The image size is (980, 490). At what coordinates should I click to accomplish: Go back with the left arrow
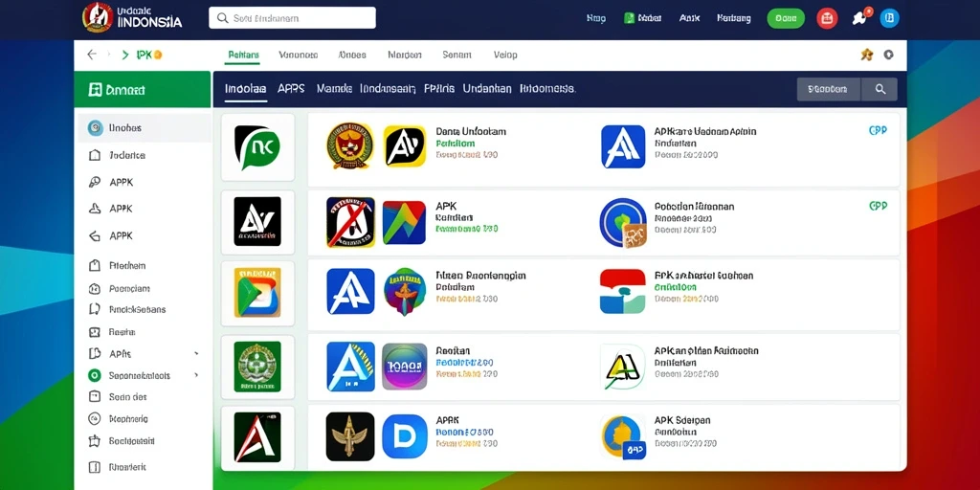tap(92, 55)
